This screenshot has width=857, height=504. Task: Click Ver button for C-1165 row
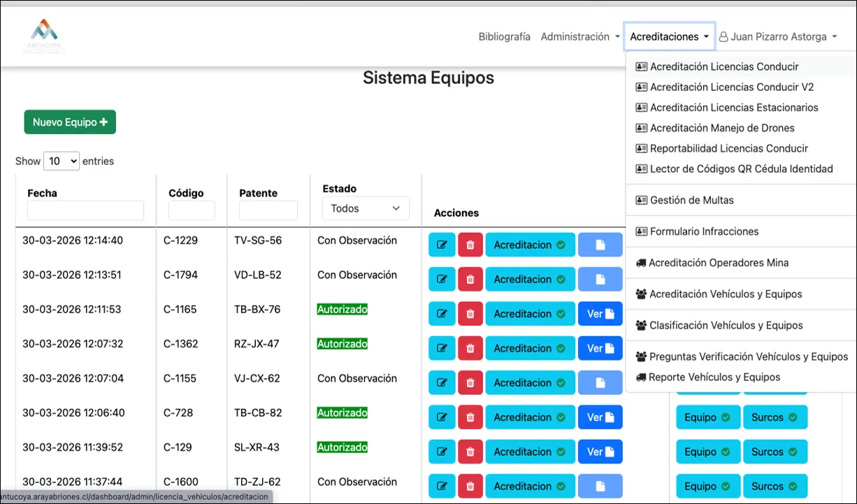(x=600, y=314)
